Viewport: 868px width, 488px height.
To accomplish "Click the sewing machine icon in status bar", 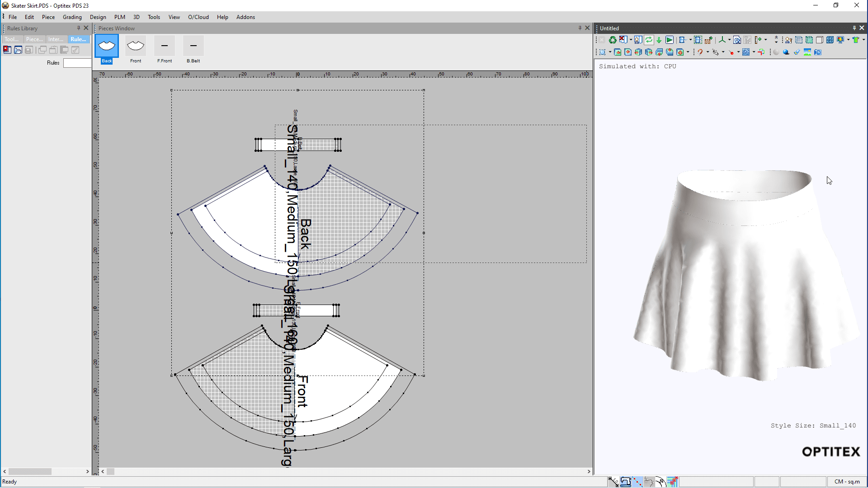I will [x=625, y=482].
